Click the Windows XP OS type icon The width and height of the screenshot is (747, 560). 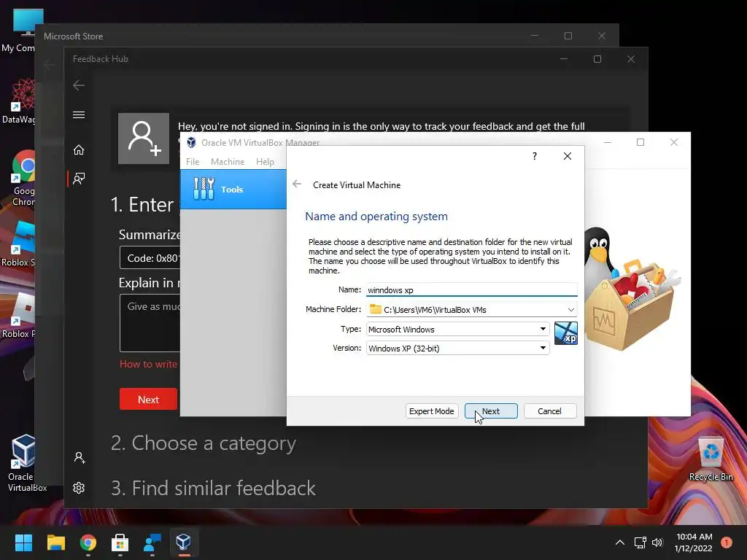pyautogui.click(x=565, y=332)
